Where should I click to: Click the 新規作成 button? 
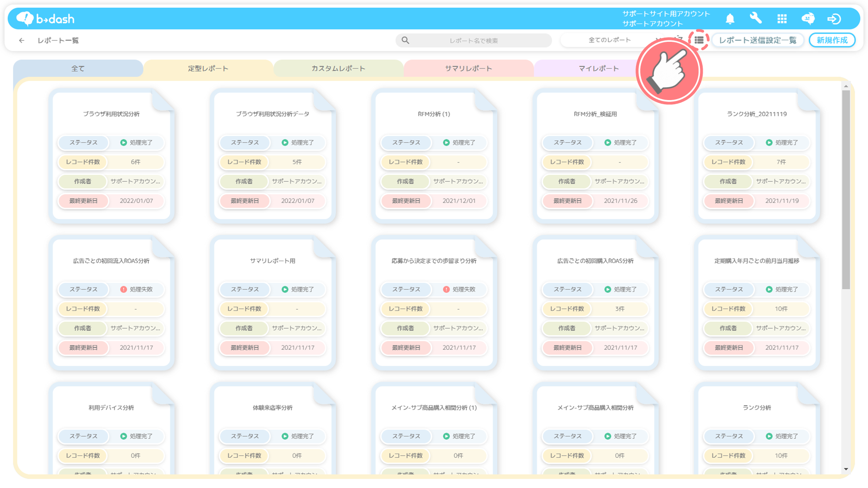coord(832,40)
